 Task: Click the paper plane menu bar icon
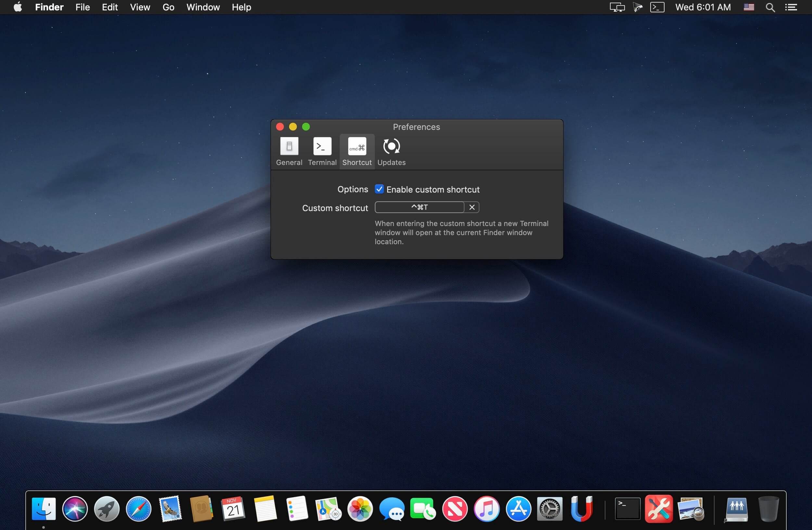click(x=638, y=7)
